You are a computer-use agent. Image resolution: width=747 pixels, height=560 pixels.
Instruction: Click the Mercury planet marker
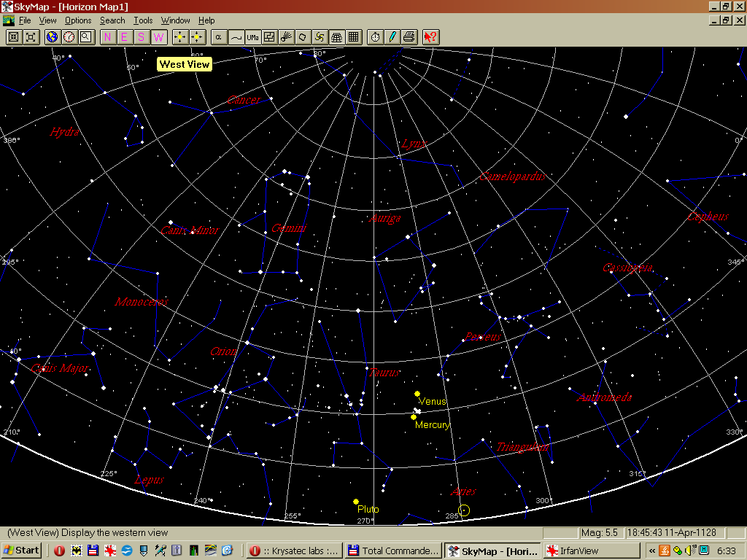pos(414,417)
